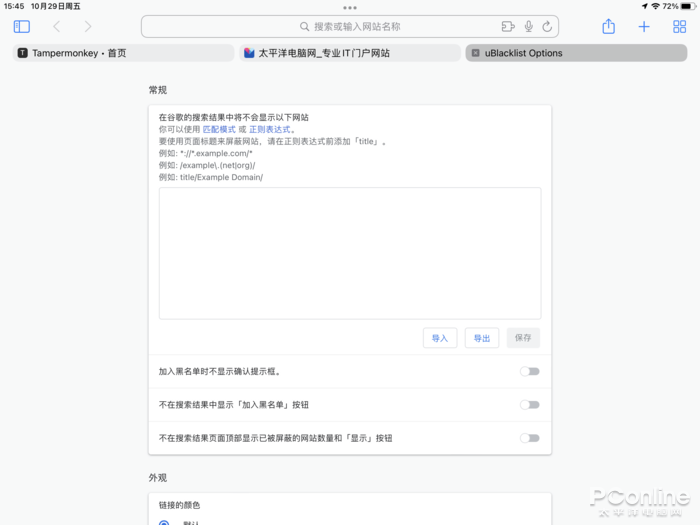Switch to the 太平洋电脑网 tab
The image size is (700, 525).
pos(350,53)
